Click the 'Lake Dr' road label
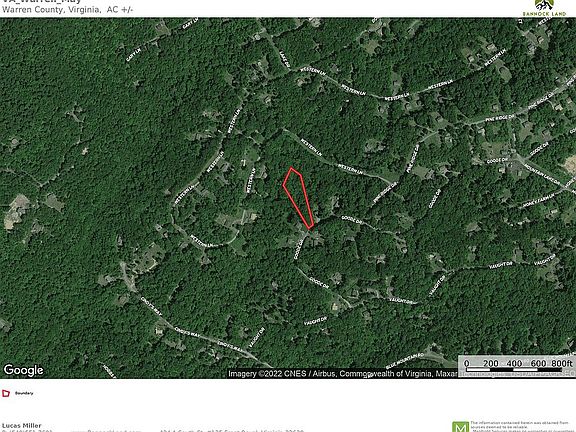 pyautogui.click(x=285, y=60)
